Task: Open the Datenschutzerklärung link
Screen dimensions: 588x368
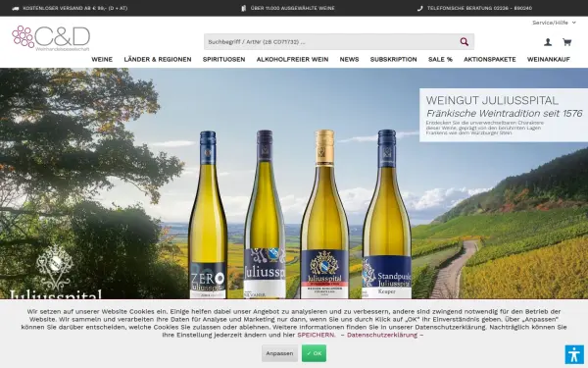Action: [382, 335]
